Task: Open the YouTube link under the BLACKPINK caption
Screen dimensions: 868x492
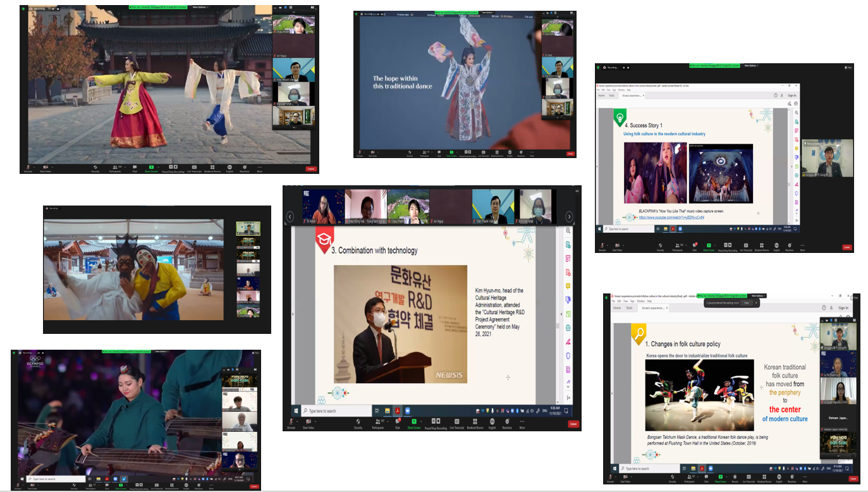Action: [671, 217]
